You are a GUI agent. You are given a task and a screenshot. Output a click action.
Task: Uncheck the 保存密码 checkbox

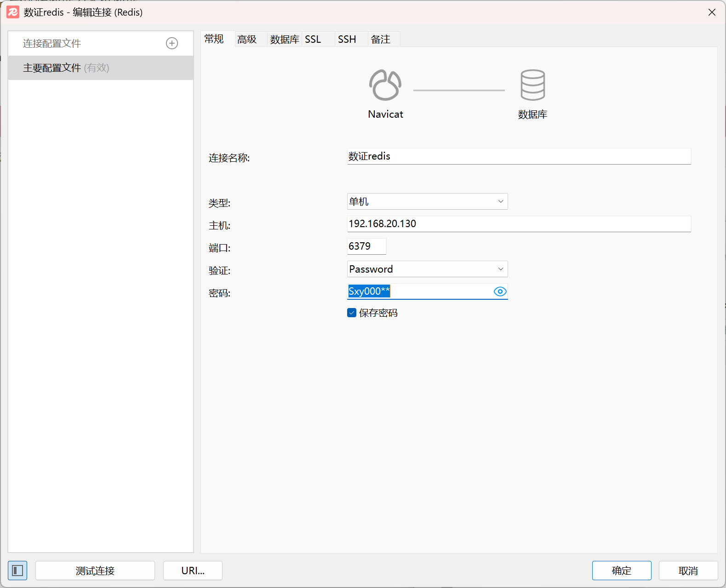pos(352,313)
